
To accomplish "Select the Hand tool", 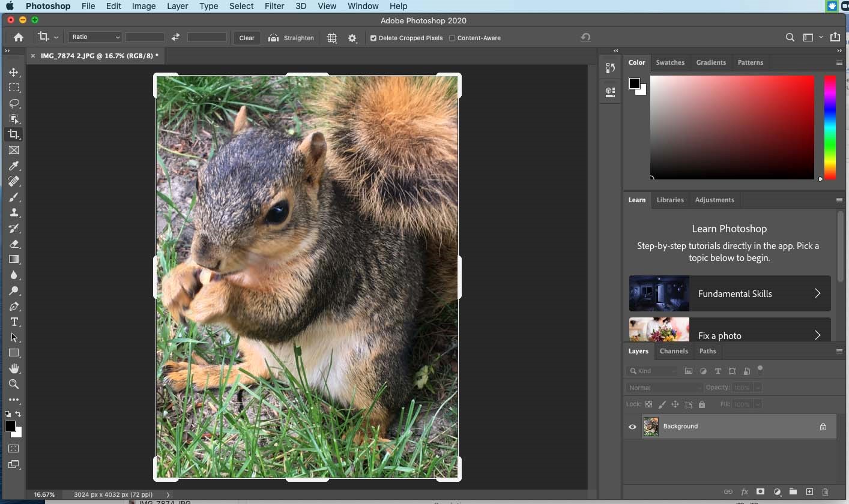I will coord(14,368).
